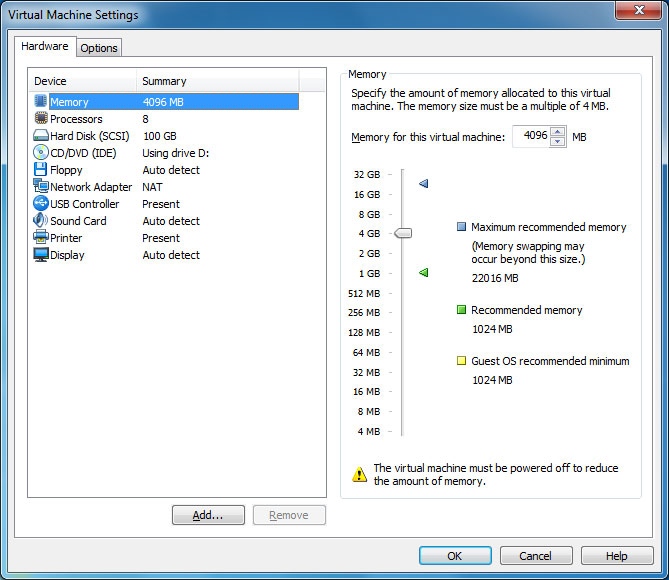Click the Memory device chip icon
This screenshot has width=669, height=580.
point(41,102)
